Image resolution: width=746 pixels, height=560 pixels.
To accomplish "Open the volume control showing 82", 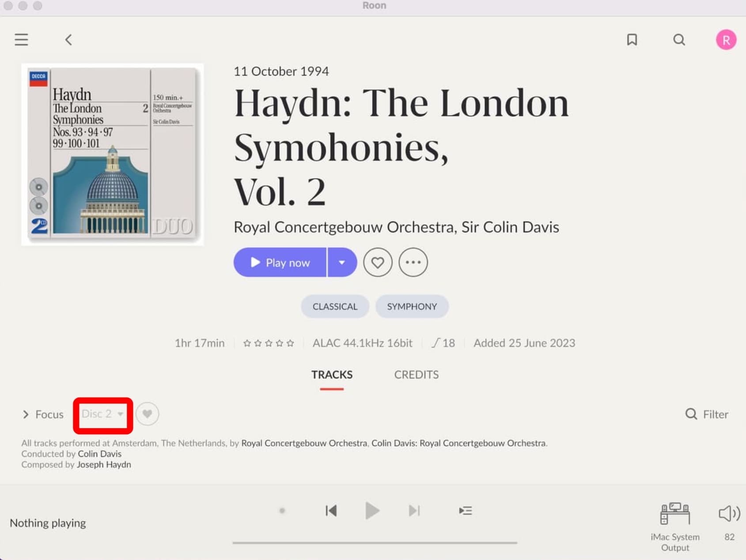I will pos(729,522).
